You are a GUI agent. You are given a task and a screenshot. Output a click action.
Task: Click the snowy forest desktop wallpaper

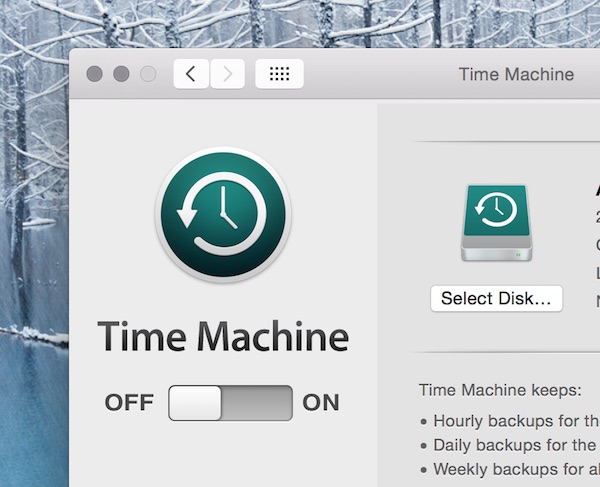35,250
